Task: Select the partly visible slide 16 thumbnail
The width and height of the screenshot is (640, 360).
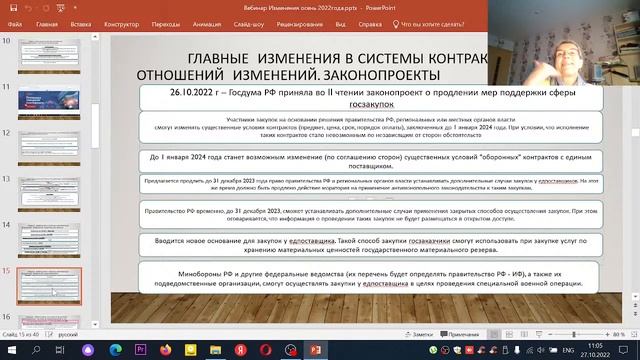Action: (x=49, y=322)
